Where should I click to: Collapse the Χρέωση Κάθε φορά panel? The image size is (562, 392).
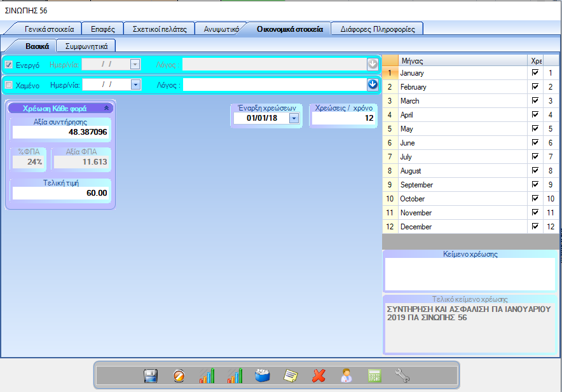pyautogui.click(x=106, y=108)
